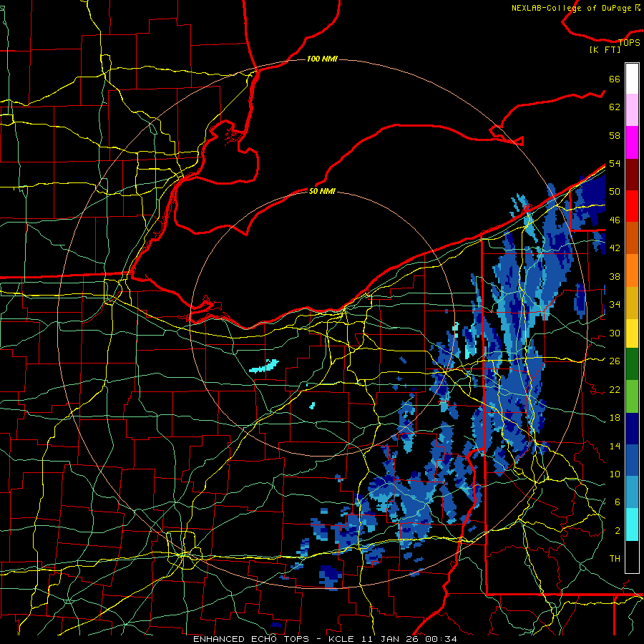Click the ENHANCED ECHO TOPS caption text
The height and width of the screenshot is (644, 644).
click(251, 639)
